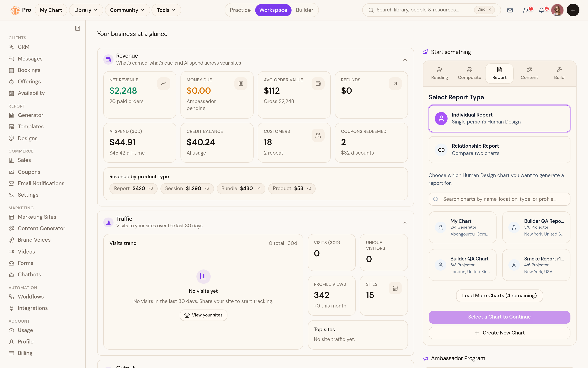The image size is (588, 368).
Task: Click Select a Chart to Continue
Action: click(x=499, y=317)
